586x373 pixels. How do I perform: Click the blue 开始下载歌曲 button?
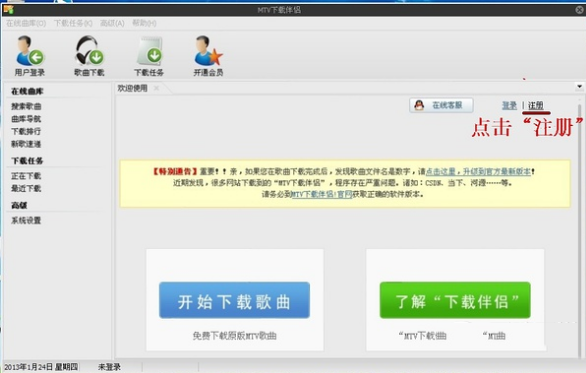pyautogui.click(x=234, y=300)
